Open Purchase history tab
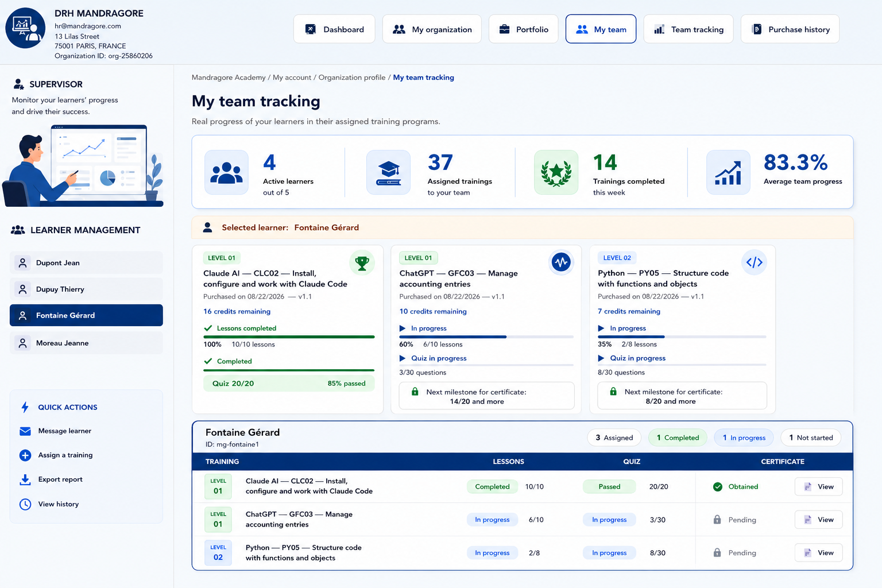 (790, 29)
